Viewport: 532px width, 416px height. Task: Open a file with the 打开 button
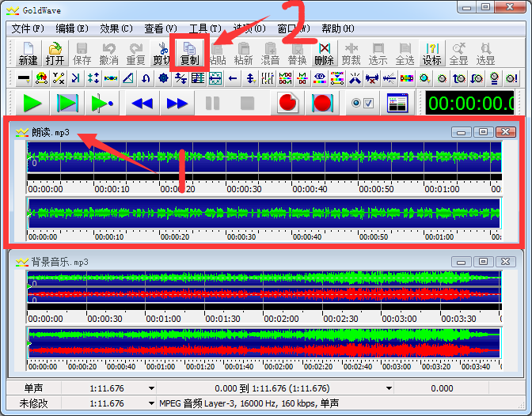click(55, 53)
